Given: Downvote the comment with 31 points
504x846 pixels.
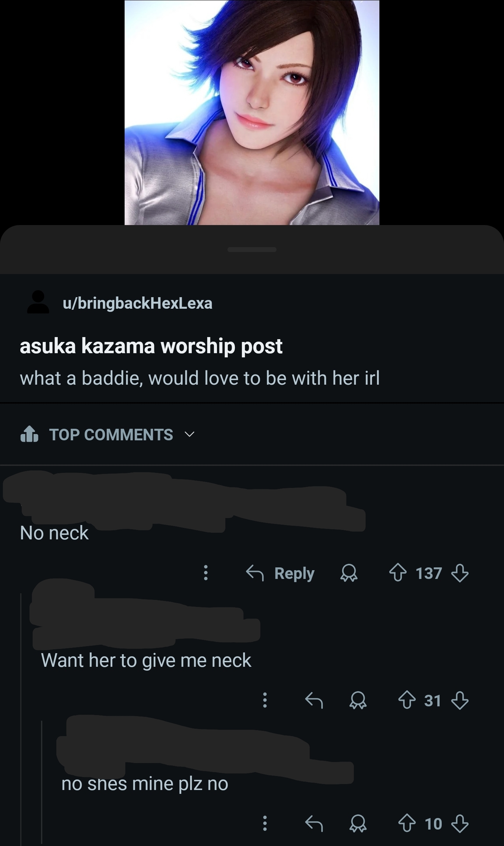Looking at the screenshot, I should pyautogui.click(x=460, y=700).
